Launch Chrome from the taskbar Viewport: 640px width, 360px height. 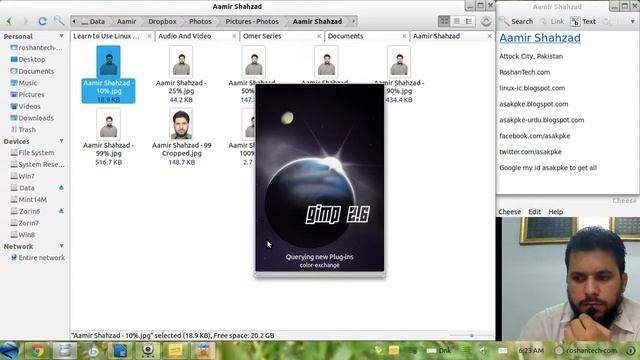(x=38, y=350)
